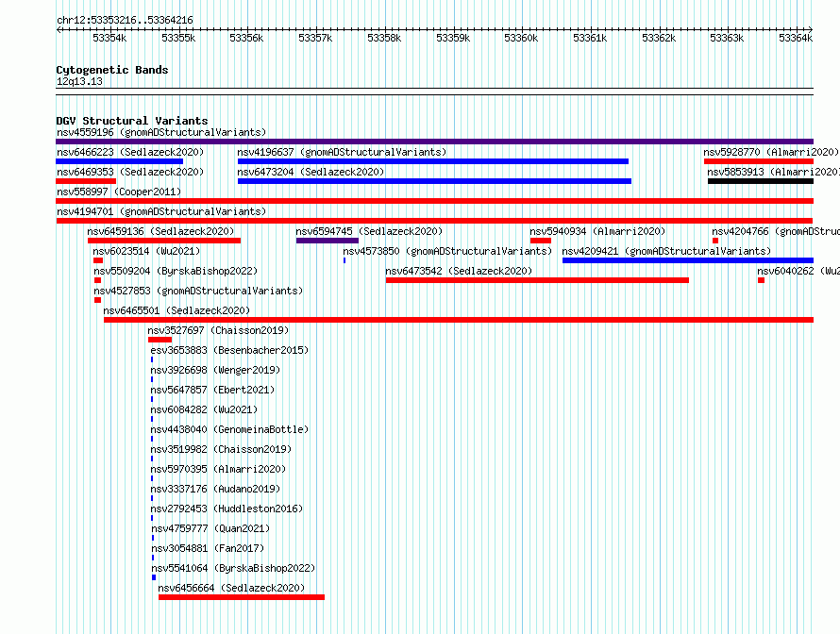840x634 pixels.
Task: Click the small red bar under nsv3527697
Action: click(160, 340)
